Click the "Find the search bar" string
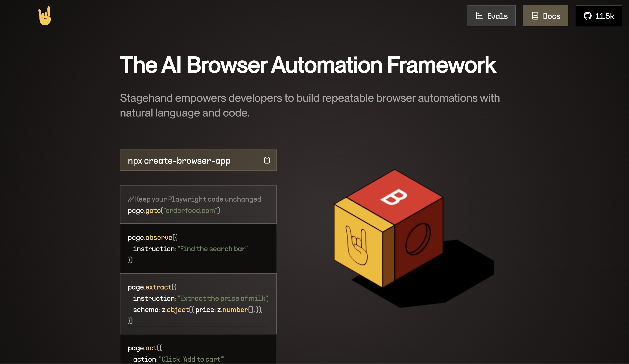The image size is (629, 364). tap(213, 249)
